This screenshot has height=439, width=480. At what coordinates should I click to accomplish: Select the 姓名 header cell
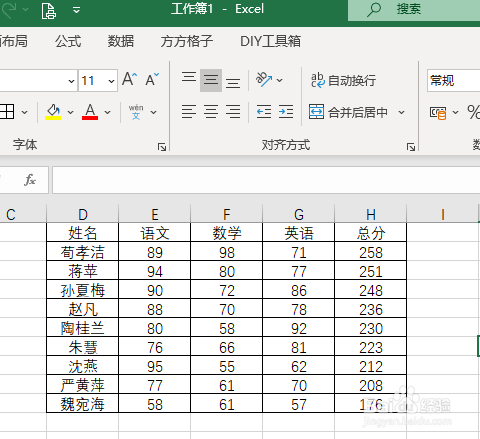(83, 232)
